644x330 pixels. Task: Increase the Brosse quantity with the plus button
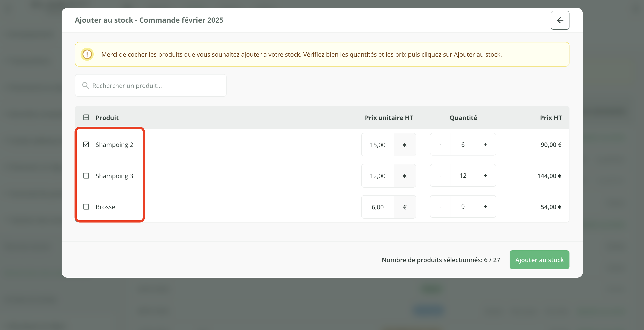click(485, 207)
